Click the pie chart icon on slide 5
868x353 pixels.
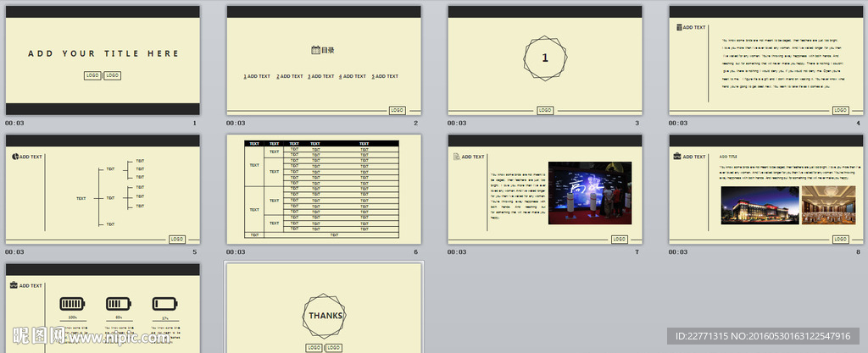click(15, 157)
